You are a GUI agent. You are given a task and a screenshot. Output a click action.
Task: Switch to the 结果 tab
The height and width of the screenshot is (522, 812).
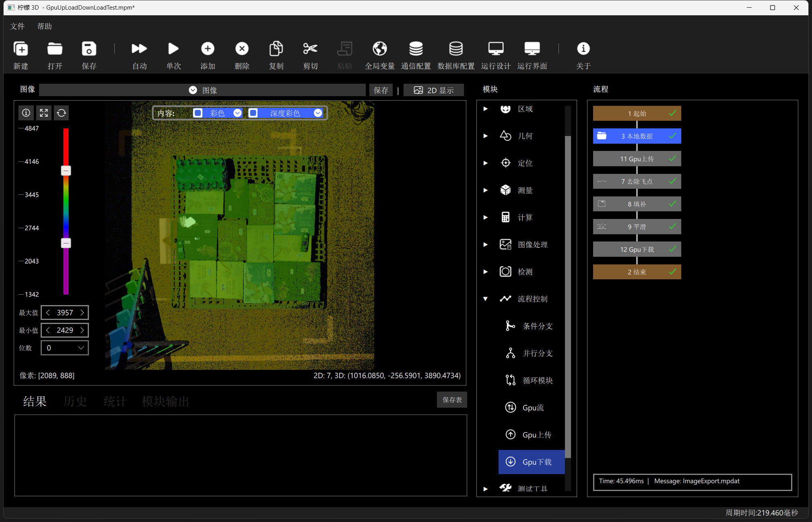tap(35, 401)
